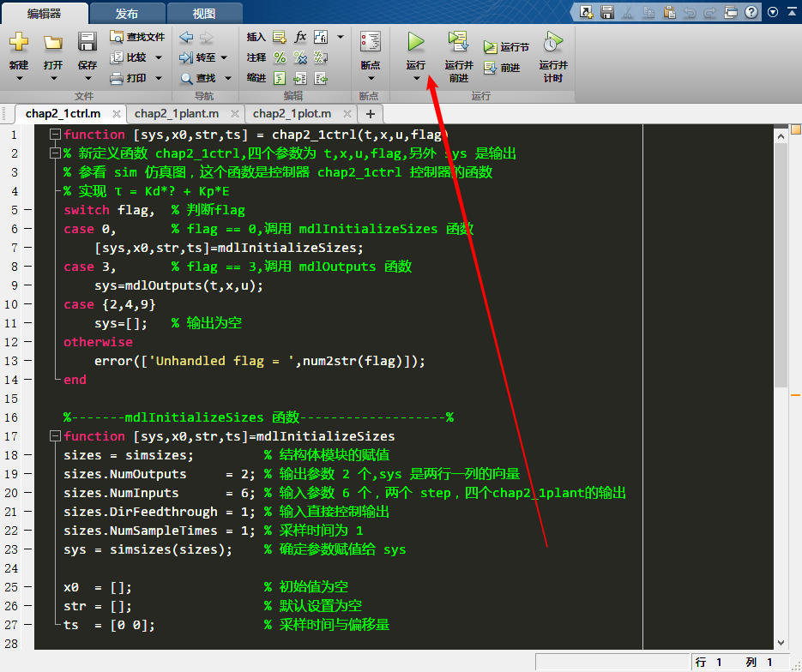Viewport: 802px width, 672px height.
Task: Toggle breakpoint on line 11 dash
Action: click(x=27, y=323)
